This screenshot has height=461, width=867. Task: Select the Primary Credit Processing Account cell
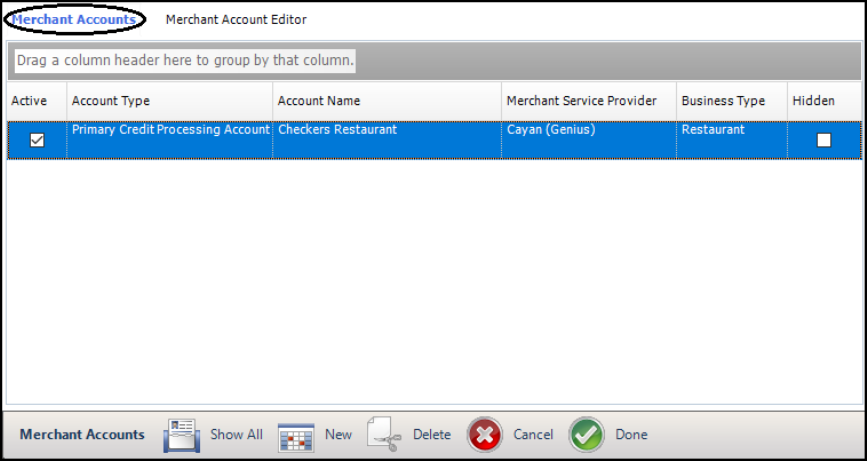tap(170, 140)
